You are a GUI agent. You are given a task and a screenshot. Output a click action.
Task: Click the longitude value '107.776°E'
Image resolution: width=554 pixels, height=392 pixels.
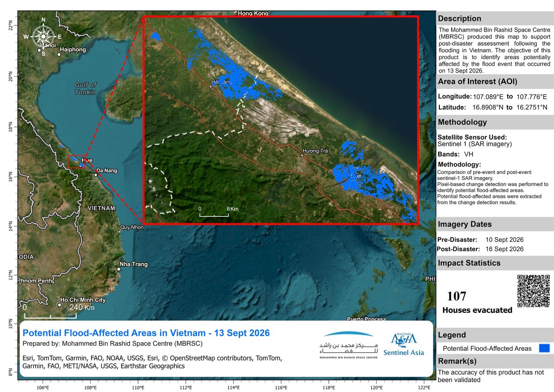(x=532, y=97)
